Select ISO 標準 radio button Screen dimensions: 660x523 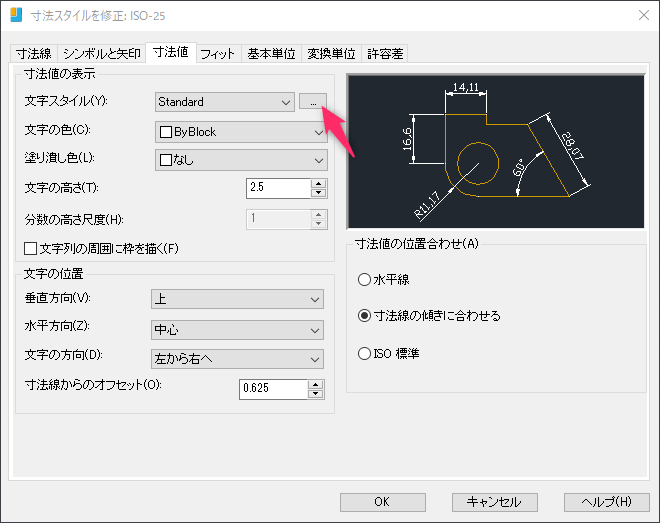pyautogui.click(x=364, y=353)
